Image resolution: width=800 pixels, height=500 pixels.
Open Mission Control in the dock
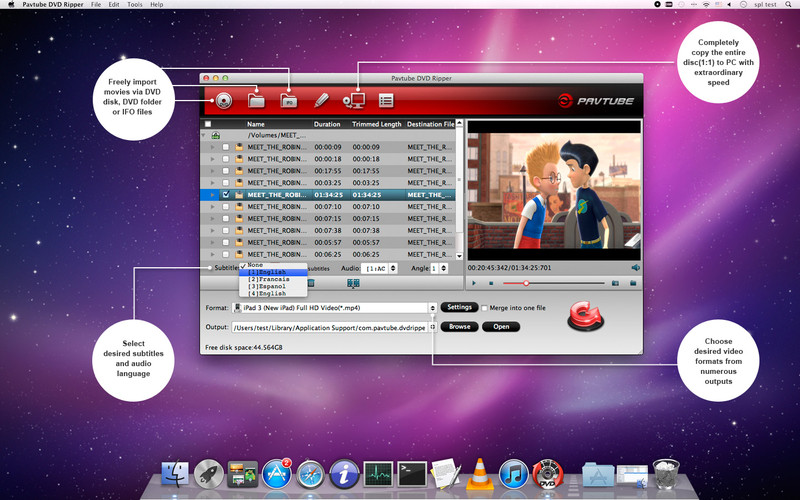pyautogui.click(x=243, y=474)
